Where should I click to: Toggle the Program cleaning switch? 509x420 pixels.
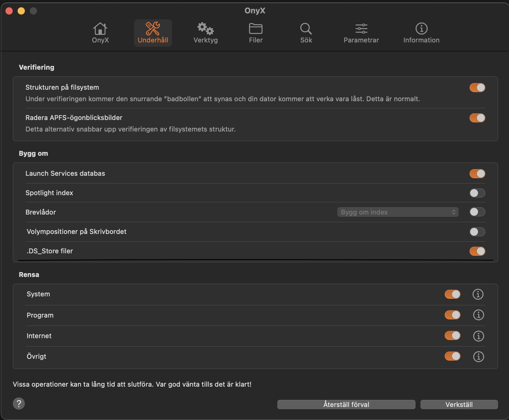452,315
